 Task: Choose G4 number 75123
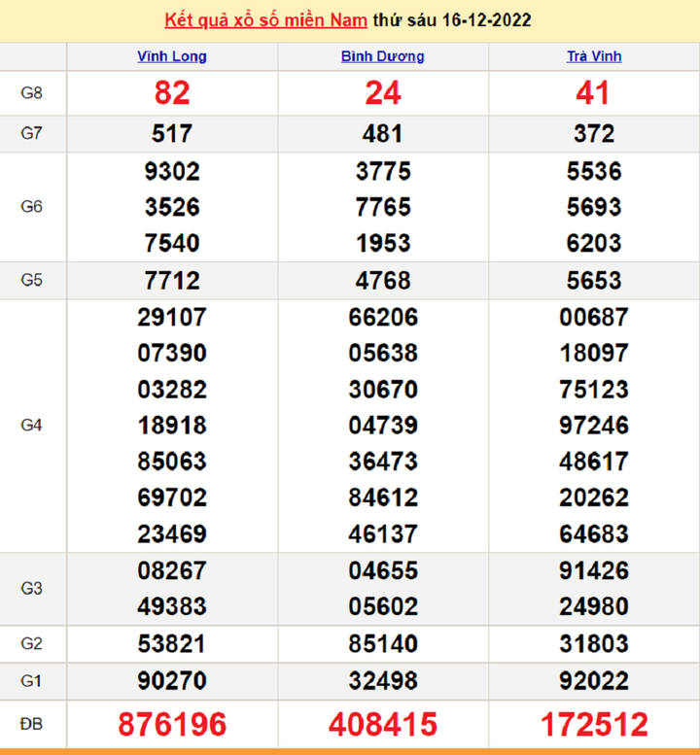pyautogui.click(x=594, y=389)
